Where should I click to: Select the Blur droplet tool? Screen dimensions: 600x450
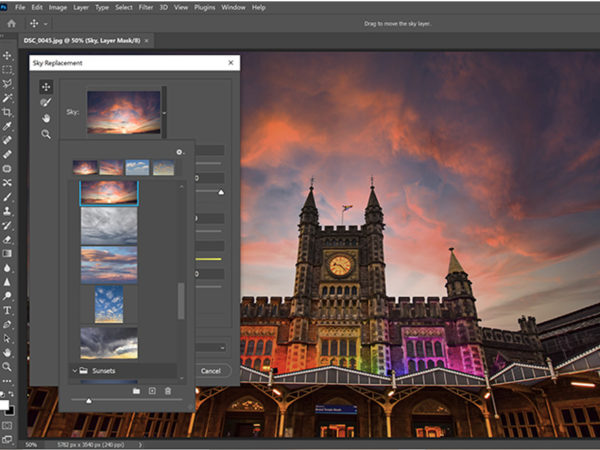point(7,268)
